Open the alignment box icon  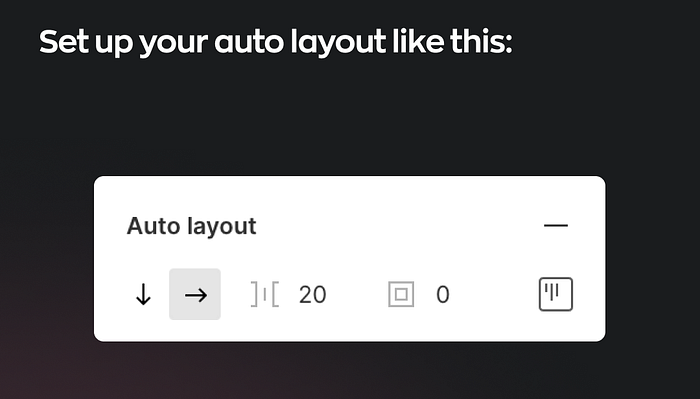[556, 294]
